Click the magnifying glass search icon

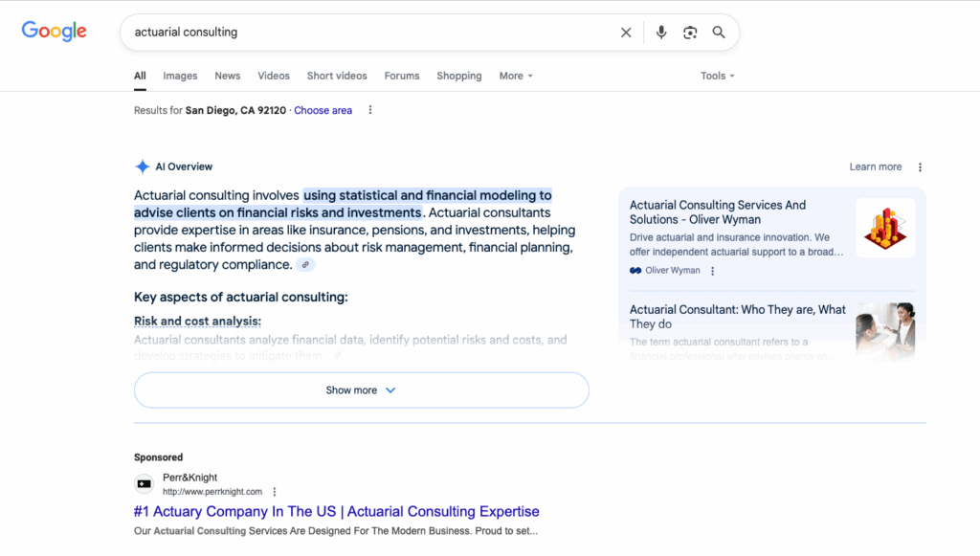(719, 33)
